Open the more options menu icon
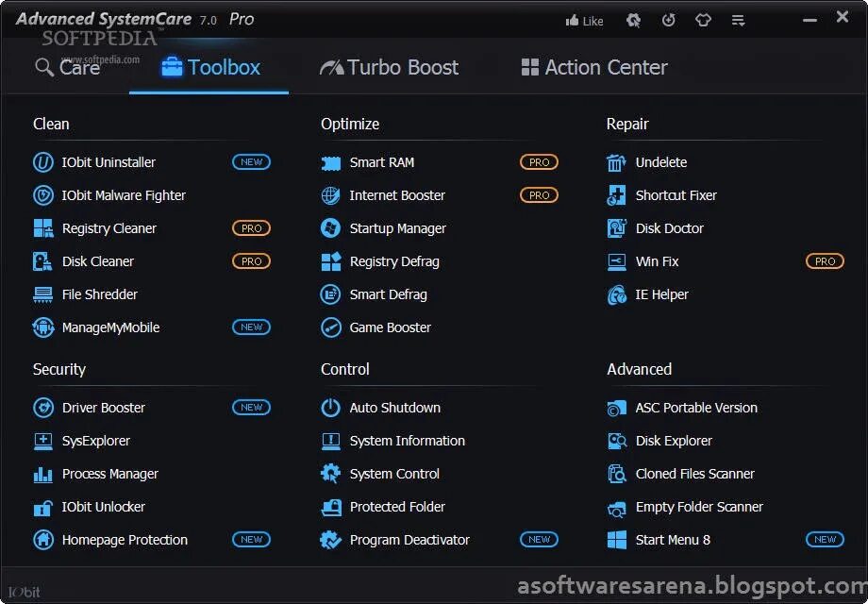Screen dimensions: 868x604 (738, 21)
